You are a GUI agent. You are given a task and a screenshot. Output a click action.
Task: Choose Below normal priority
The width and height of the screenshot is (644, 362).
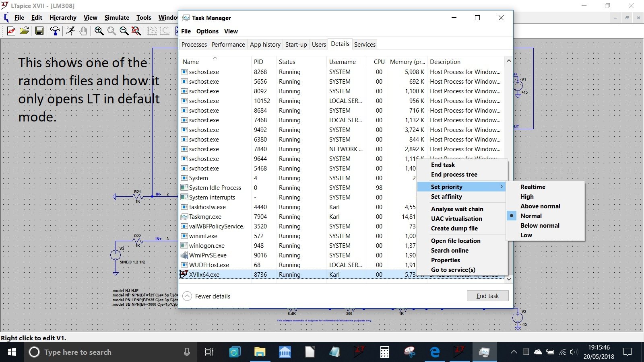pyautogui.click(x=540, y=225)
